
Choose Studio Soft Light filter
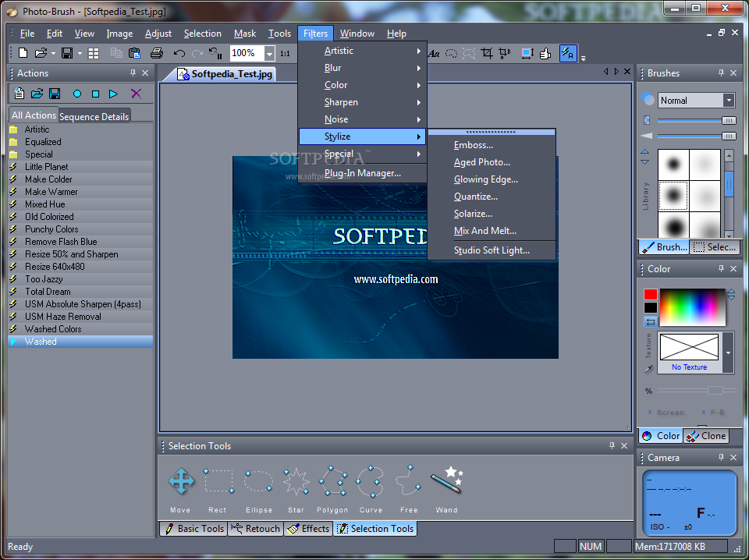click(492, 250)
